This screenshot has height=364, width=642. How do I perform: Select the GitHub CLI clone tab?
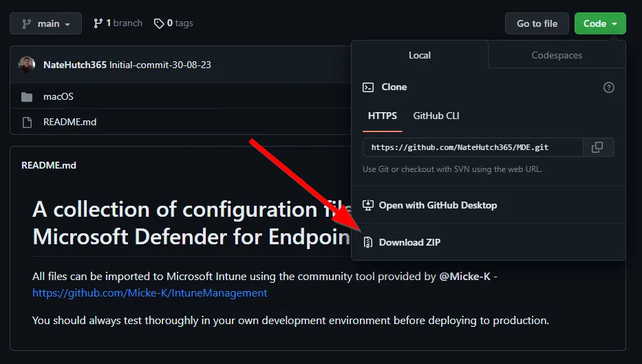(x=436, y=116)
